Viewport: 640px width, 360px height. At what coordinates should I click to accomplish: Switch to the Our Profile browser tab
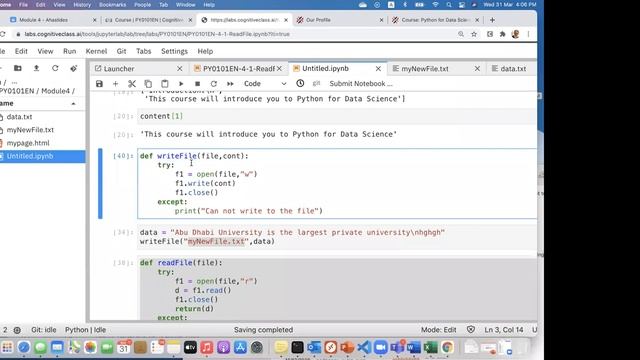[340, 20]
